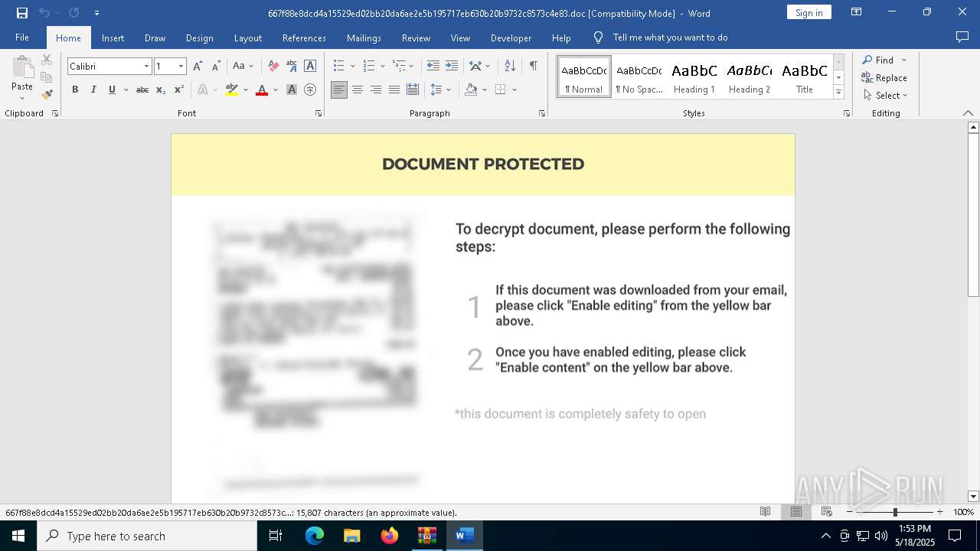Open the Ribbon Display Options icon
The width and height of the screenshot is (980, 551).
pos(857,12)
